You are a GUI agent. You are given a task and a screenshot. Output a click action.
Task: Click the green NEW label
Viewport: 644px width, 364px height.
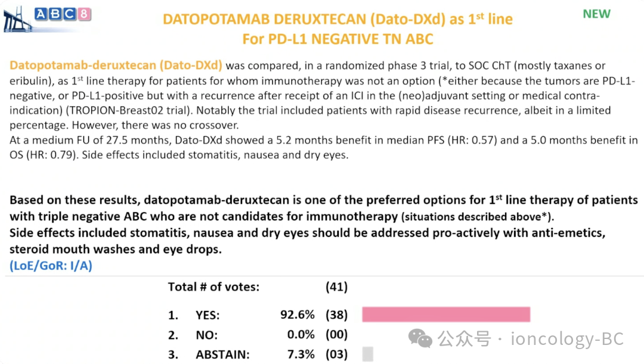(x=596, y=14)
